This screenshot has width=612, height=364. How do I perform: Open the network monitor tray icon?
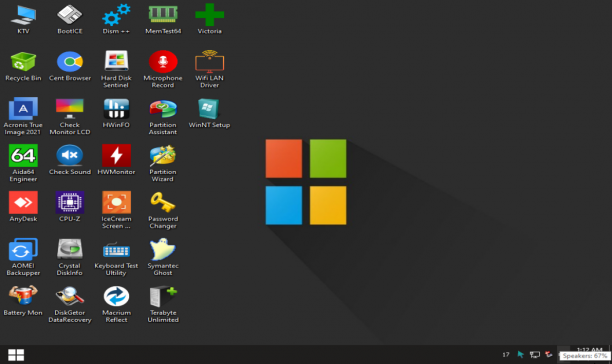point(534,354)
